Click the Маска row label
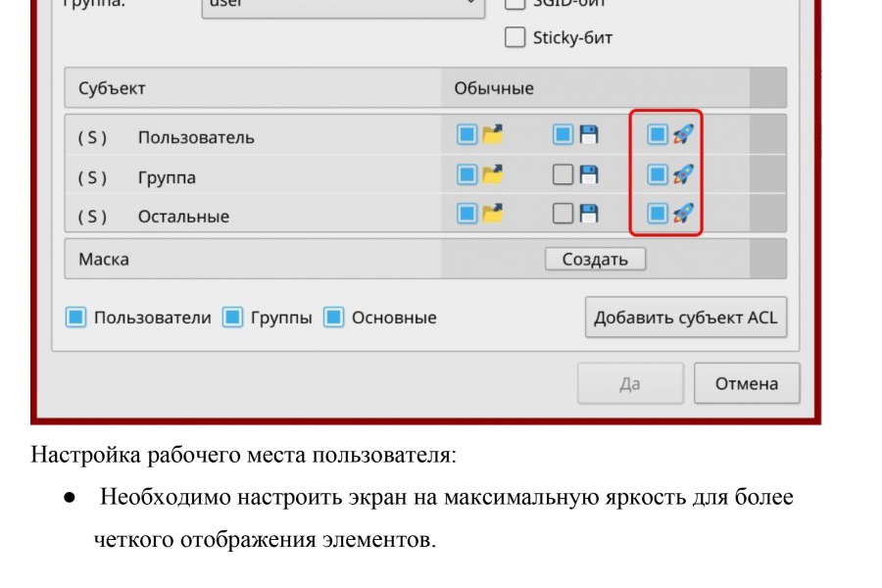 [x=104, y=259]
